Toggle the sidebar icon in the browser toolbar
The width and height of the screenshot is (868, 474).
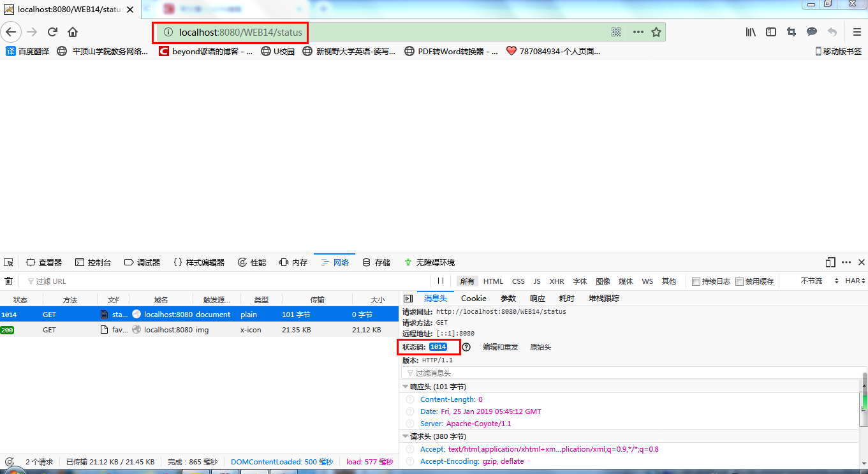(x=771, y=32)
